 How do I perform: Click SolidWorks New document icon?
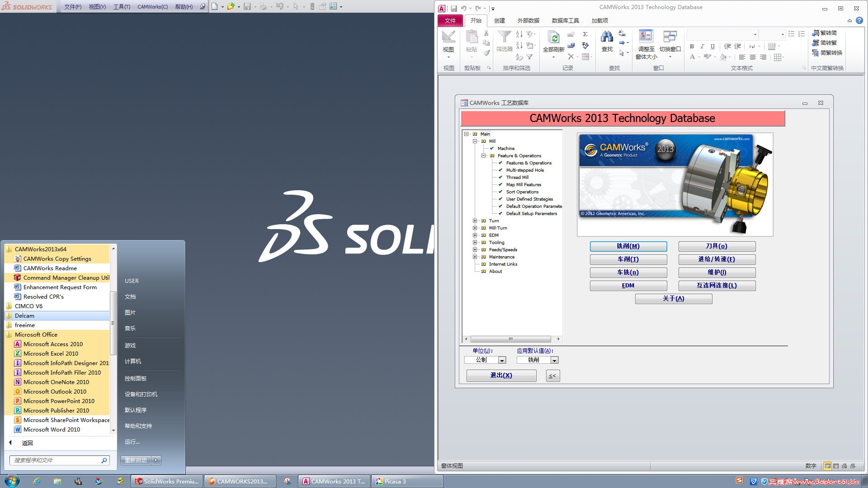coord(215,6)
